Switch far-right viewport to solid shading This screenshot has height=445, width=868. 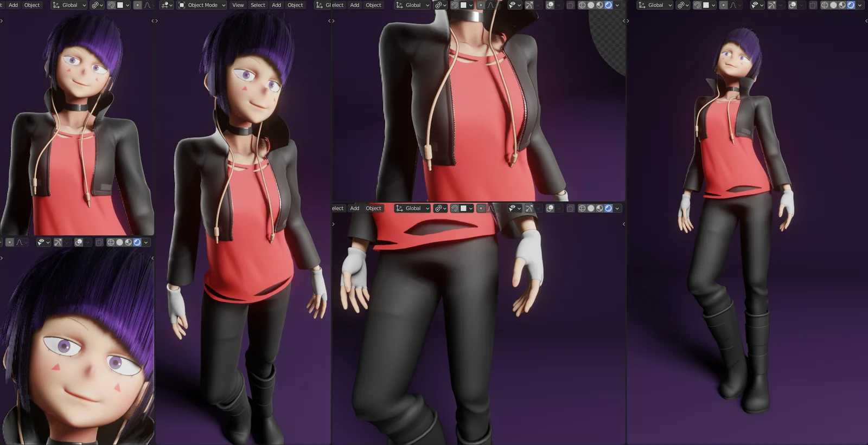(833, 5)
